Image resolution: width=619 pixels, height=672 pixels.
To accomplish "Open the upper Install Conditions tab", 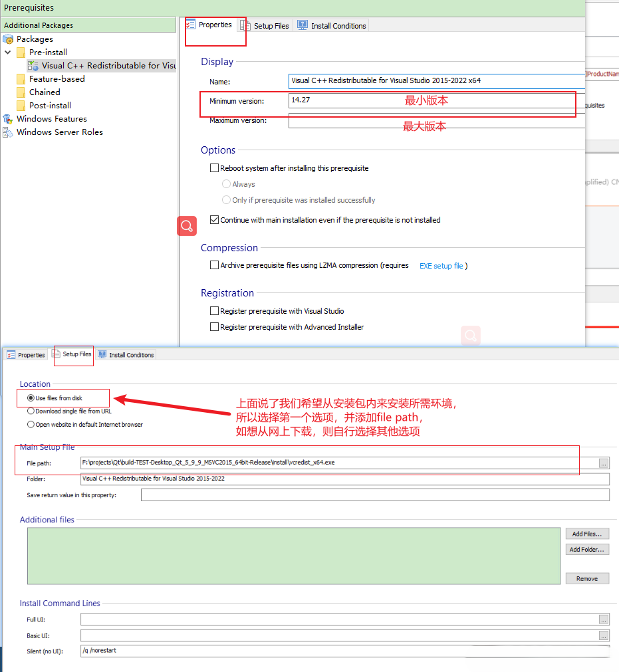I will [x=332, y=26].
